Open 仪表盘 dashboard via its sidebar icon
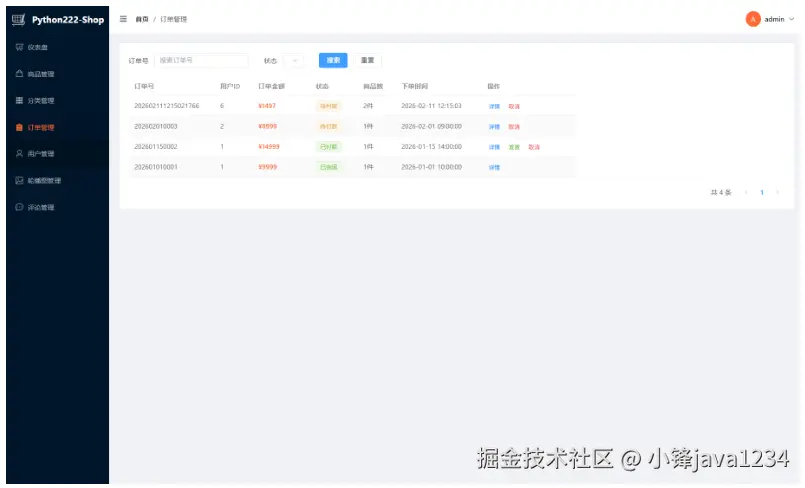Viewport: 805px width, 488px height. coord(20,47)
